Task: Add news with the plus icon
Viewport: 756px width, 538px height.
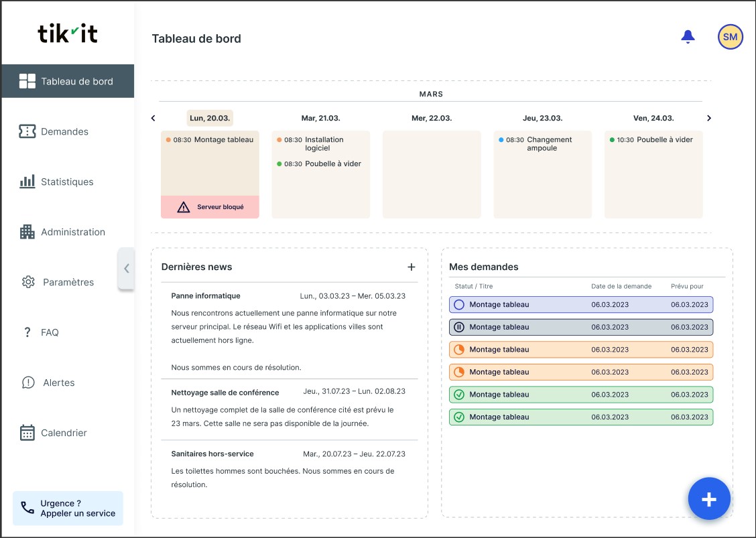Action: point(412,267)
